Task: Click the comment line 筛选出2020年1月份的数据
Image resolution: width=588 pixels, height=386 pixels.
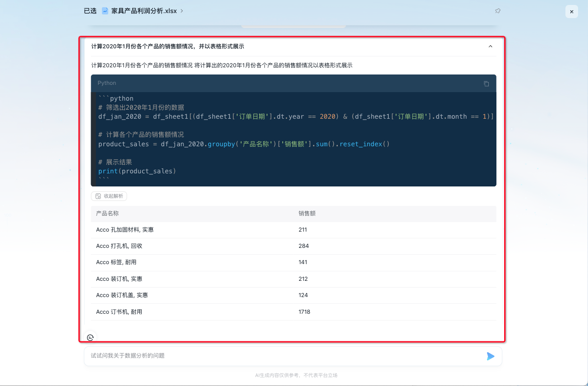Action: [x=141, y=107]
